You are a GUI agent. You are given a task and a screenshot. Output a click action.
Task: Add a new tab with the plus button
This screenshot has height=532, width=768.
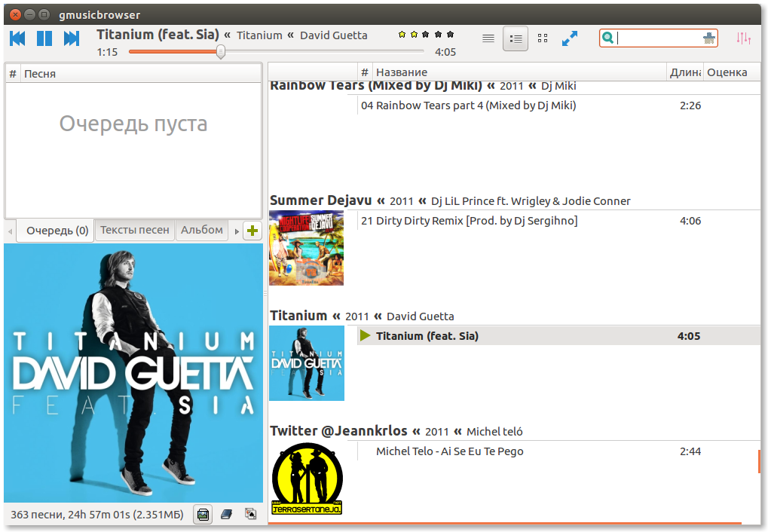pyautogui.click(x=252, y=231)
